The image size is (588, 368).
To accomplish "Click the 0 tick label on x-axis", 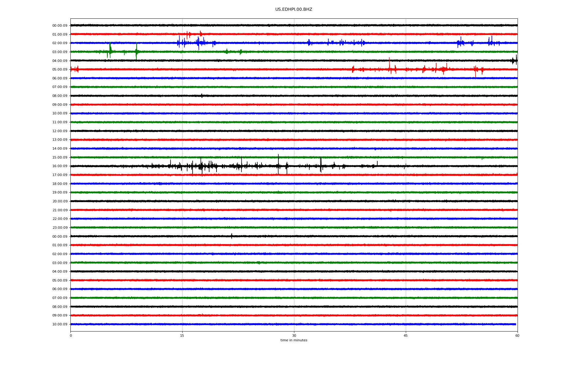I will (71, 335).
